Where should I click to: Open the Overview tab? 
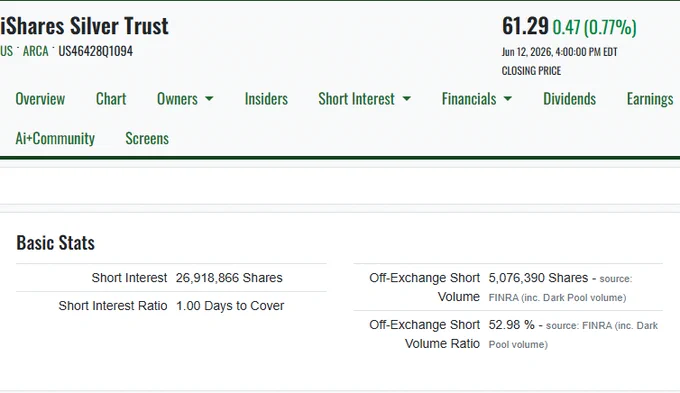tap(40, 99)
